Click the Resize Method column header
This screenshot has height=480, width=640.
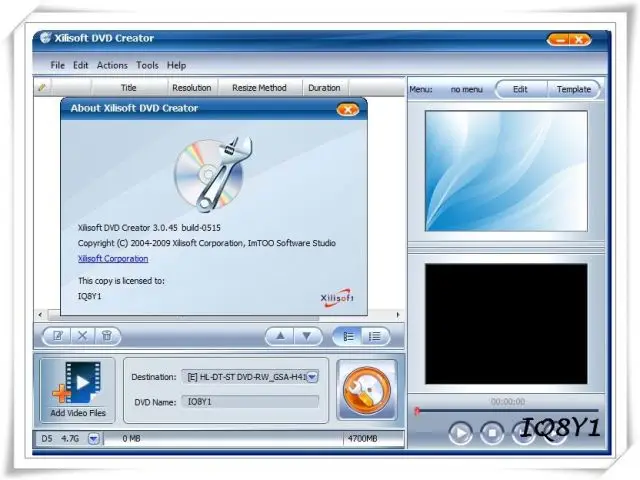click(x=259, y=88)
